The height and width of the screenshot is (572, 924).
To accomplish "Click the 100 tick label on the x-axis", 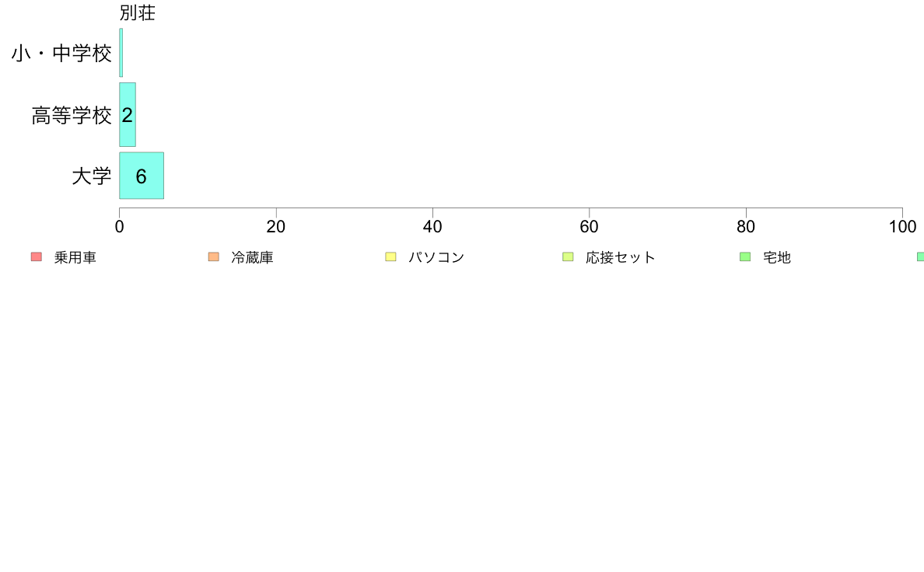I will pos(902,227).
